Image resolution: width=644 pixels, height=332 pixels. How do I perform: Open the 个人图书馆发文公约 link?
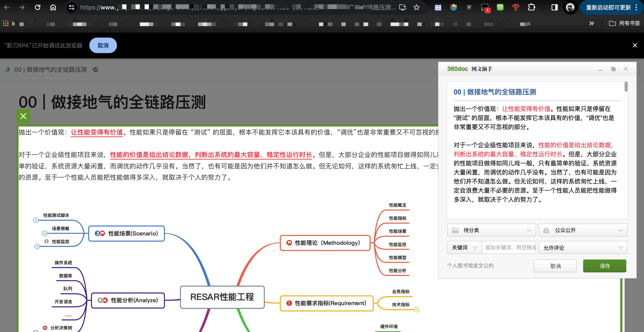click(x=470, y=266)
